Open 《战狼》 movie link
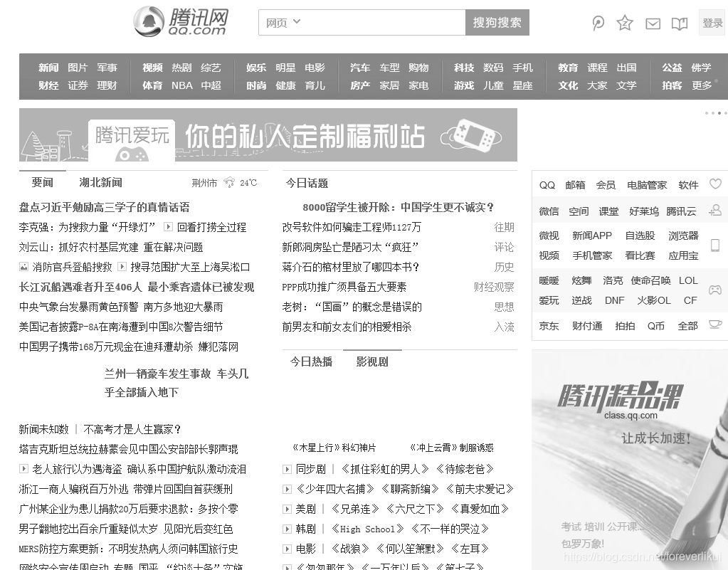The height and width of the screenshot is (570, 728). (350, 549)
